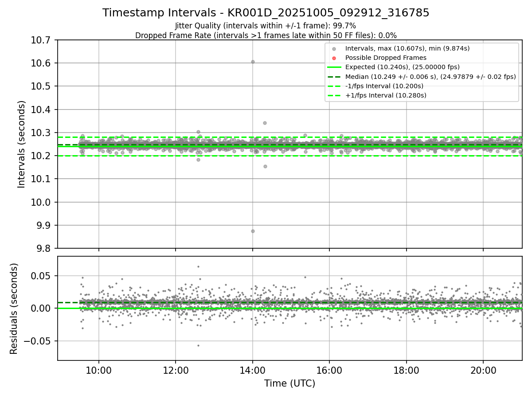Click the 'Intervals (seconds)' y-axis label

[22, 144]
